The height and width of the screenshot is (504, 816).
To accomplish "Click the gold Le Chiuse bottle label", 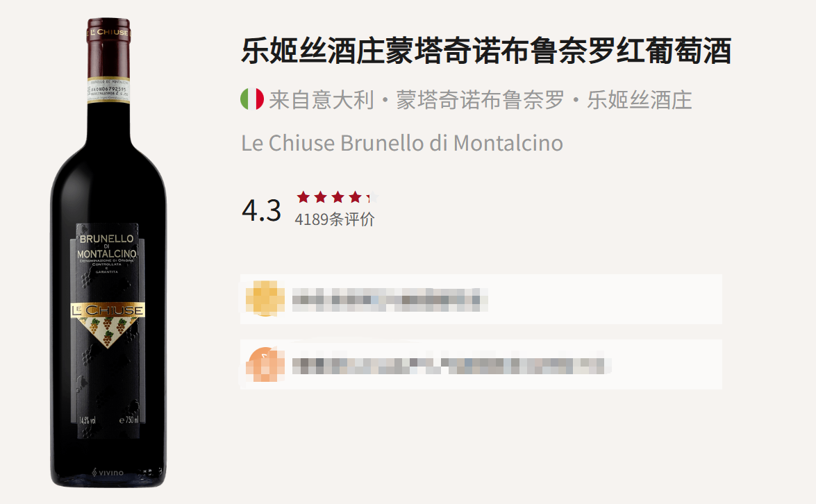I will tap(108, 310).
